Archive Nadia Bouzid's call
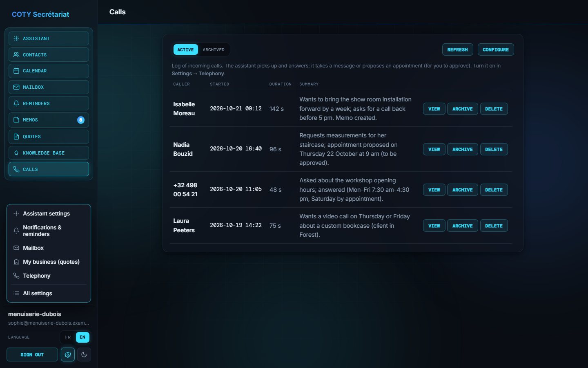This screenshot has height=368, width=588. [463, 149]
